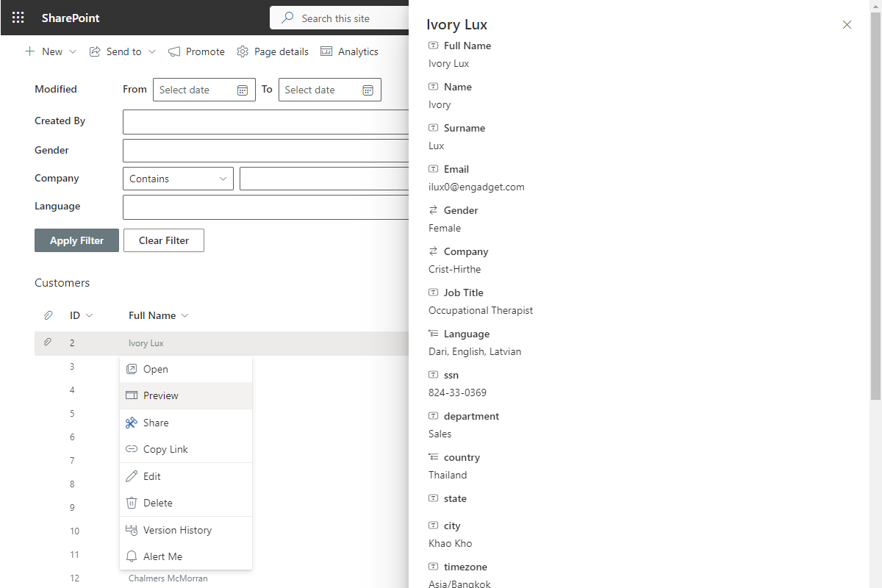Click the Promote megaphone icon
Image resolution: width=882 pixels, height=588 pixels.
point(174,51)
